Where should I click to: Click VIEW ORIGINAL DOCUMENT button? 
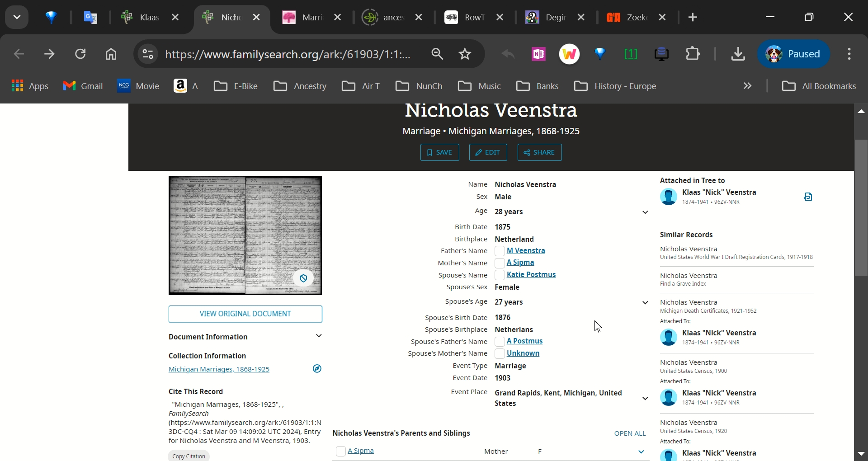tap(245, 314)
